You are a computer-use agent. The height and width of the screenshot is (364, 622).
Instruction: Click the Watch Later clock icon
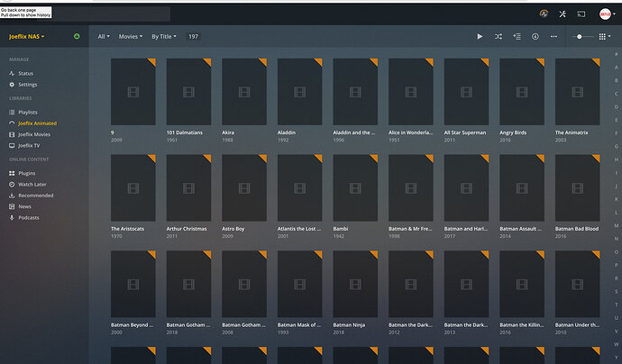click(12, 185)
